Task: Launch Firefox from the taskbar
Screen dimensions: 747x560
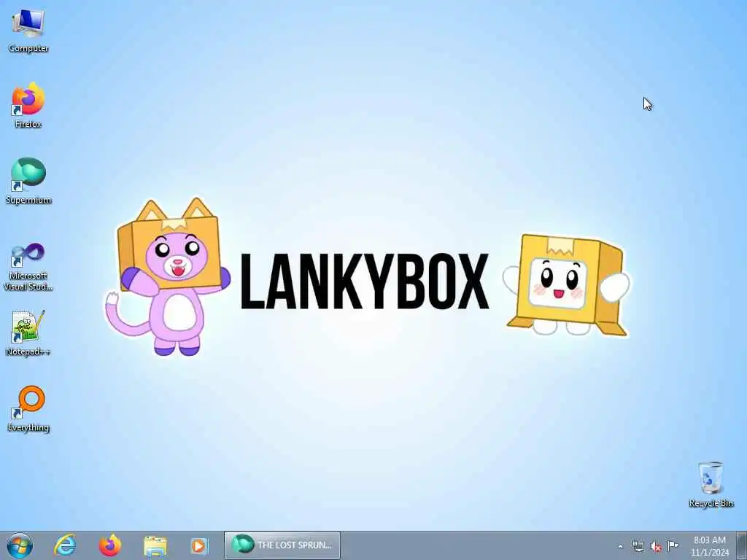Action: coord(110,545)
